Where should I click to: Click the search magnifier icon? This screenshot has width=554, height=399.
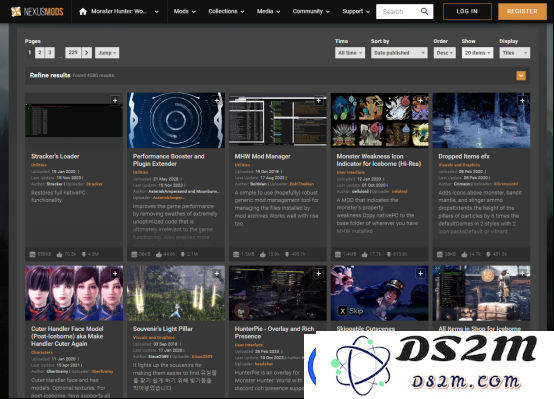point(424,11)
